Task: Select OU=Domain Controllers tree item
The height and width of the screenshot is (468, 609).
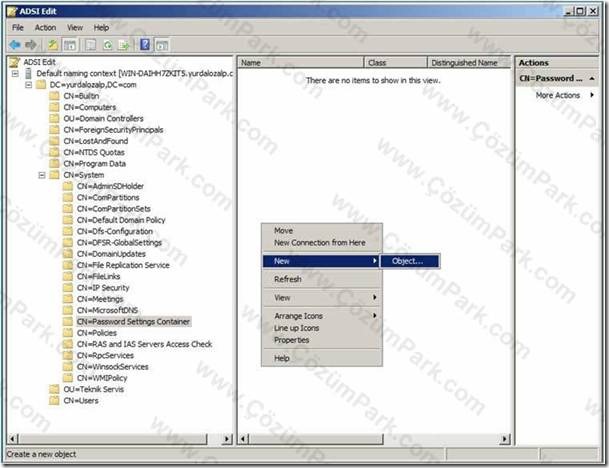Action: pyautogui.click(x=103, y=118)
